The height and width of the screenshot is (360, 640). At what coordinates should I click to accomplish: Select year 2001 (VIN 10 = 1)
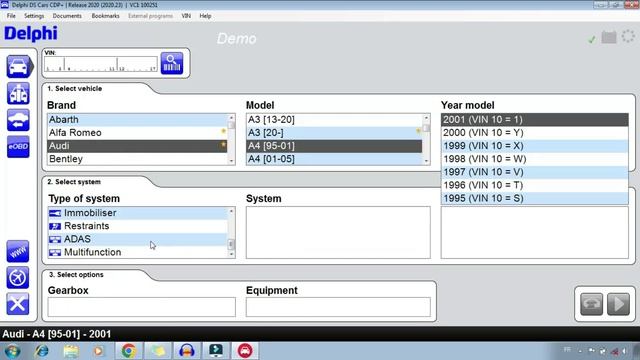pos(535,120)
